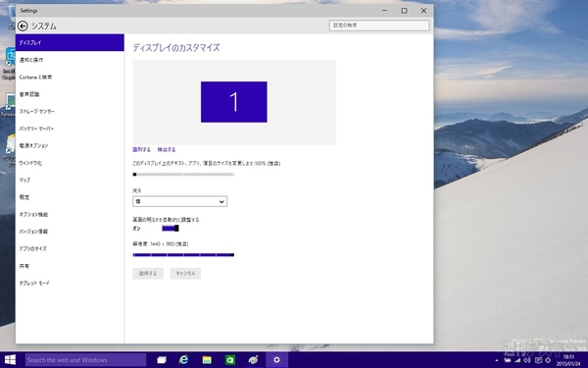The height and width of the screenshot is (368, 588).
Task: Click the キャンセル button
Action: point(185,274)
